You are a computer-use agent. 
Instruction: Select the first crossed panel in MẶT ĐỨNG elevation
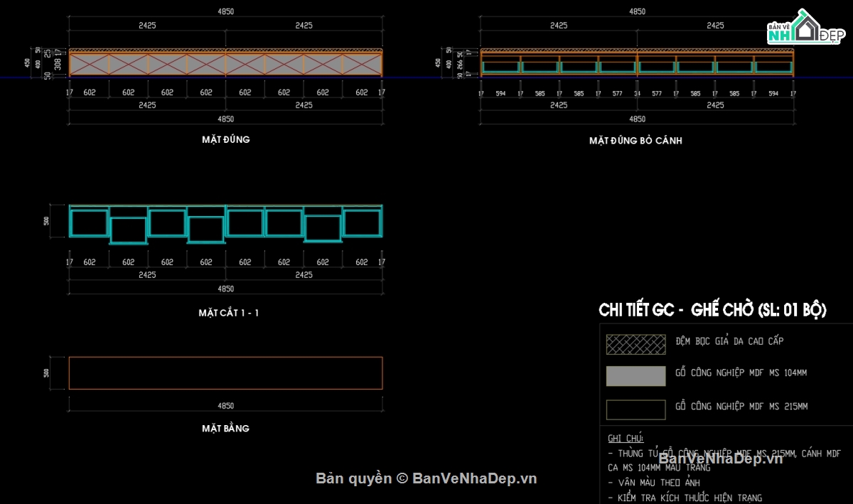pos(90,65)
